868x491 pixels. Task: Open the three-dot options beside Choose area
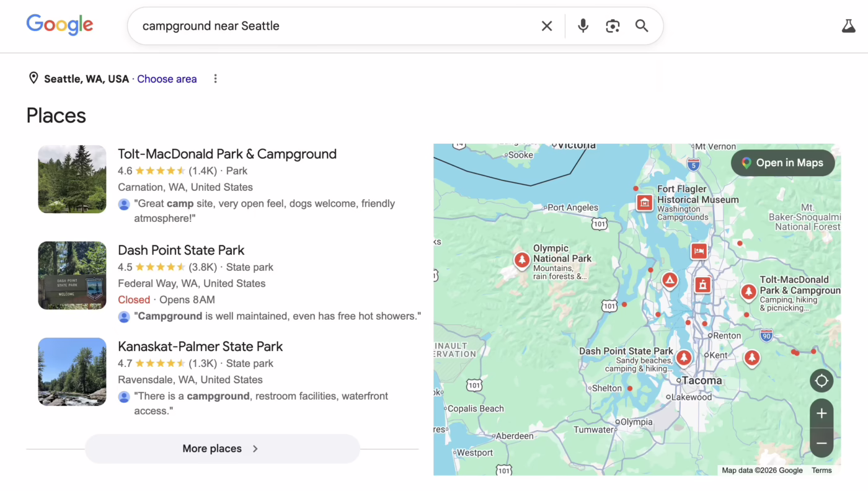[215, 79]
